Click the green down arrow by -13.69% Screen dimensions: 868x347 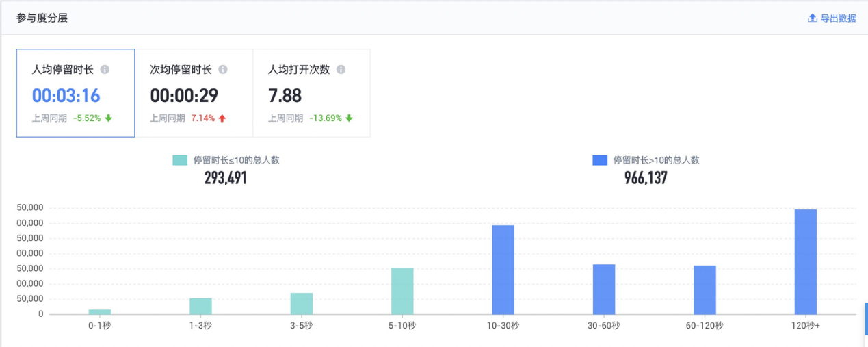(349, 118)
